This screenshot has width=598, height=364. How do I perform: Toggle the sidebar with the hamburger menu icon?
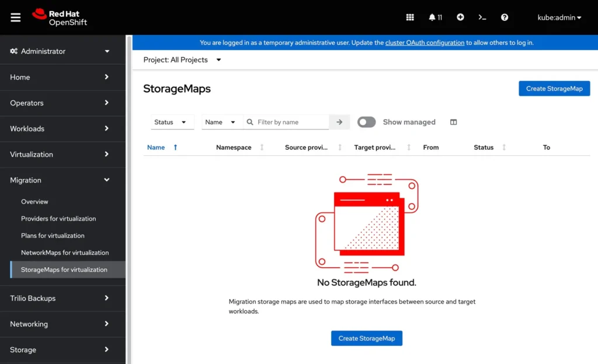pos(15,17)
